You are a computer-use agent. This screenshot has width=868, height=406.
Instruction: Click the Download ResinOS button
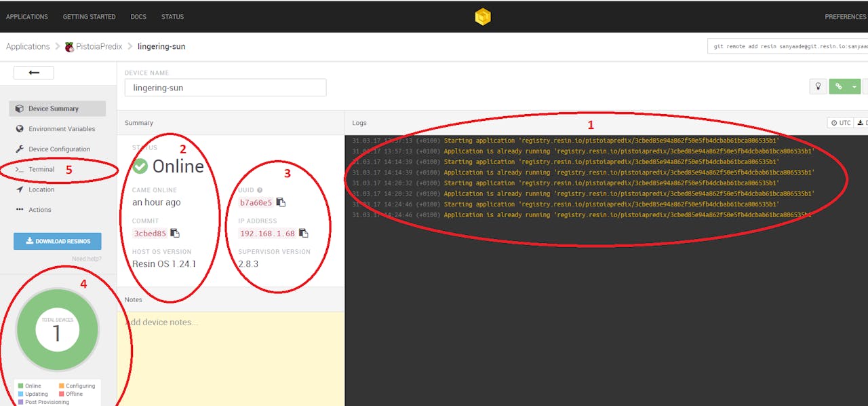58,241
